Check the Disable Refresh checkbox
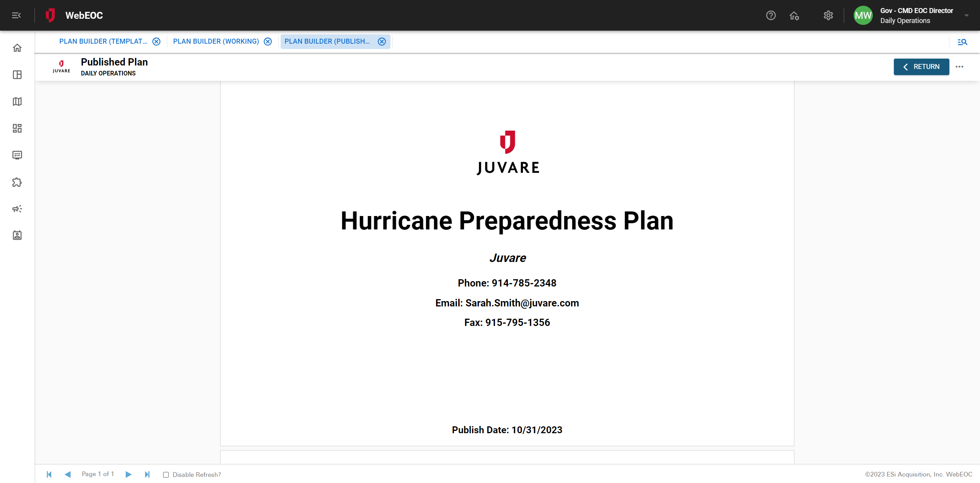 [166, 475]
